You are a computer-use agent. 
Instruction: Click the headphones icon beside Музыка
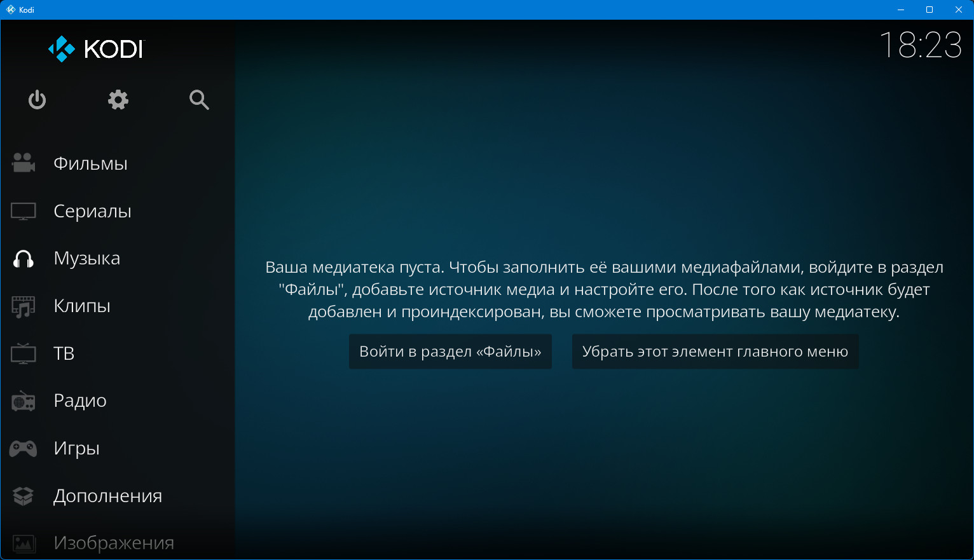(24, 259)
